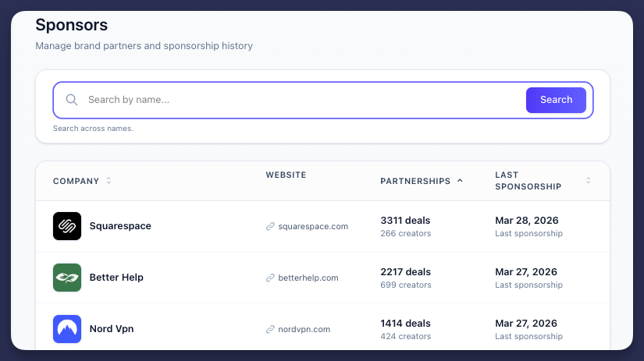Click the Partnerships ascending arrow icon
The image size is (644, 361).
(x=460, y=181)
